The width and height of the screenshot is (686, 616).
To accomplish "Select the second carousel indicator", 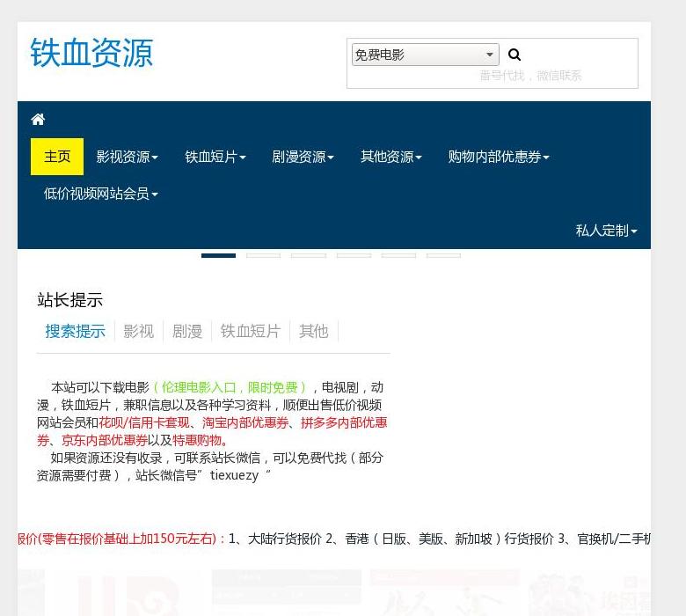I will click(263, 256).
